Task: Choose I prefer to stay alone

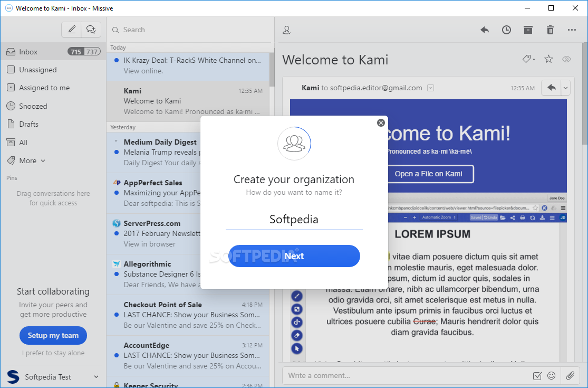Action: pos(53,353)
